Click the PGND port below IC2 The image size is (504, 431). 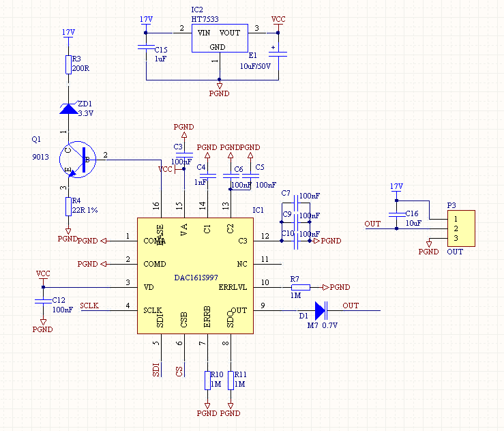coord(219,91)
